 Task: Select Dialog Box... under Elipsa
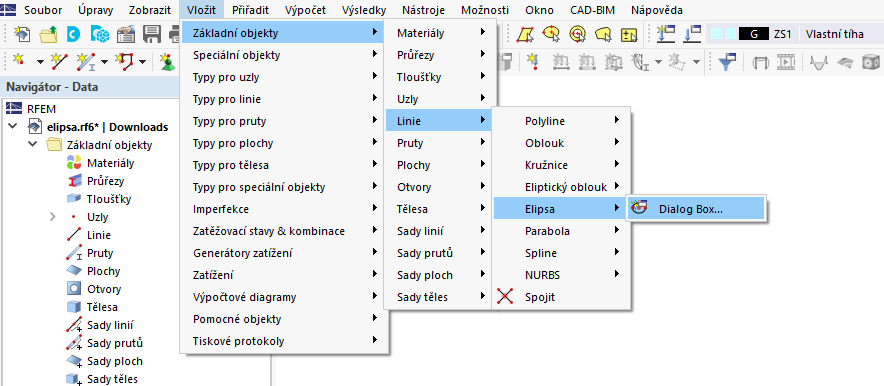(x=696, y=209)
